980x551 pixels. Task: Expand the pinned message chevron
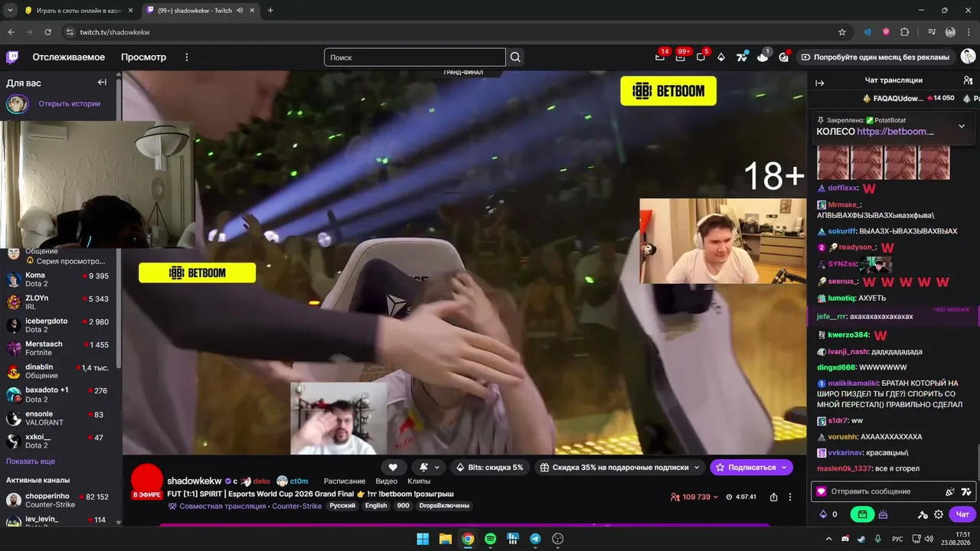pos(962,126)
